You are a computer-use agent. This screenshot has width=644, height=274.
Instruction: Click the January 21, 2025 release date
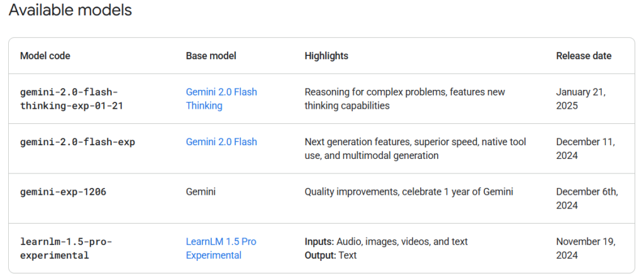click(581, 99)
